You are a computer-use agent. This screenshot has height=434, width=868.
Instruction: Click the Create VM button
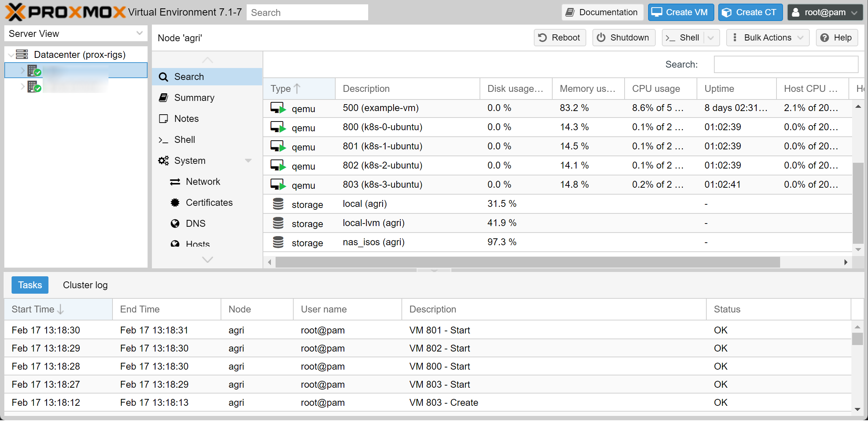point(681,12)
